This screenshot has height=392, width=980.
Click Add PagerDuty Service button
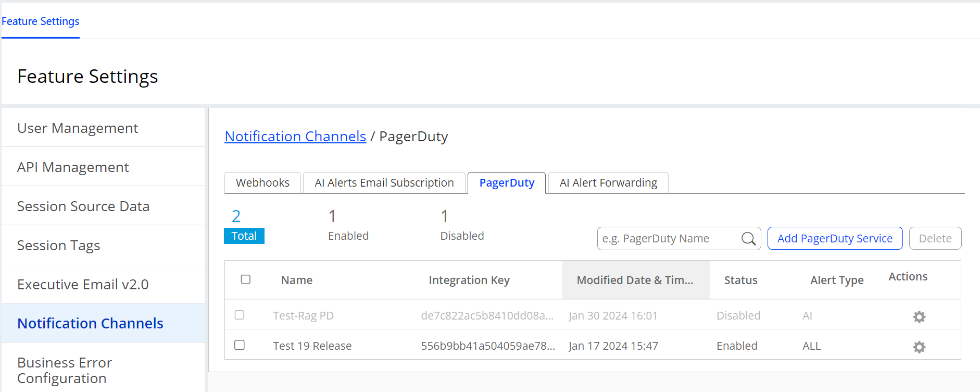[835, 239]
